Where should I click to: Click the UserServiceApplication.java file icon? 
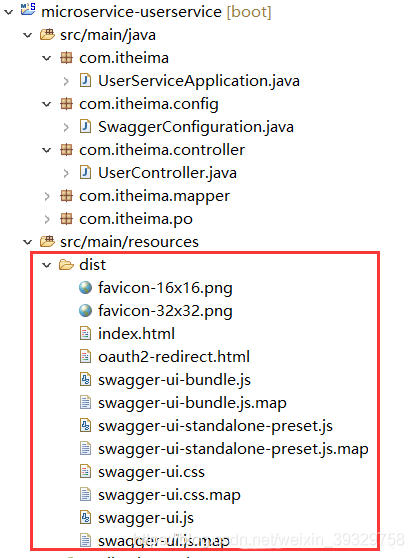85,80
